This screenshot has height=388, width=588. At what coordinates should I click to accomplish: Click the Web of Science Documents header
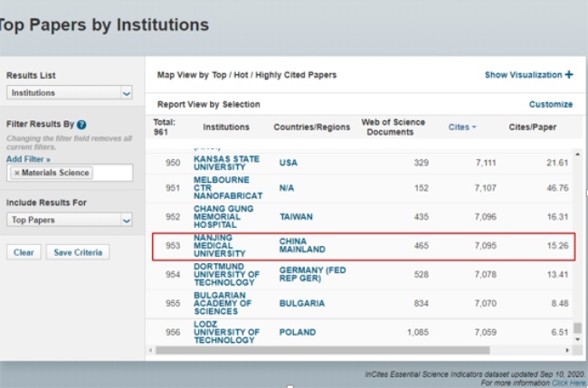pos(393,128)
